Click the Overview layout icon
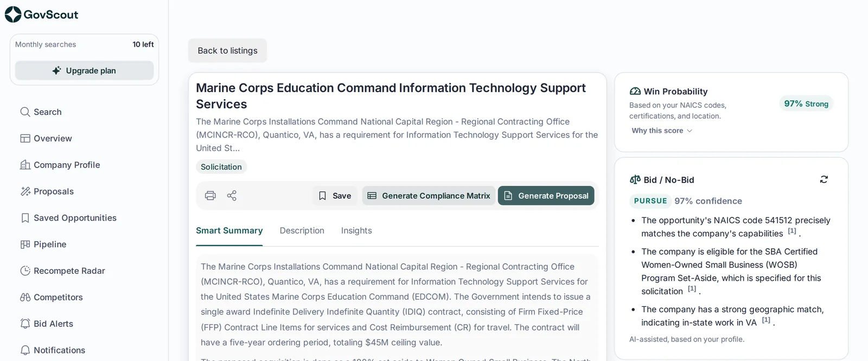The height and width of the screenshot is (361, 868). (25, 139)
